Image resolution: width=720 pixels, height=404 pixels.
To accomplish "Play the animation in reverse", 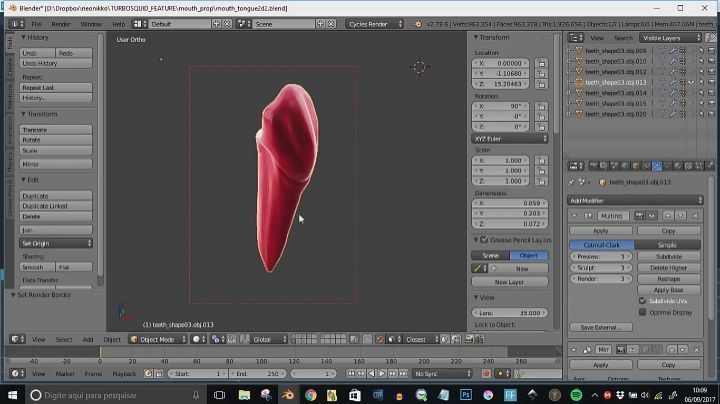I will (x=371, y=374).
